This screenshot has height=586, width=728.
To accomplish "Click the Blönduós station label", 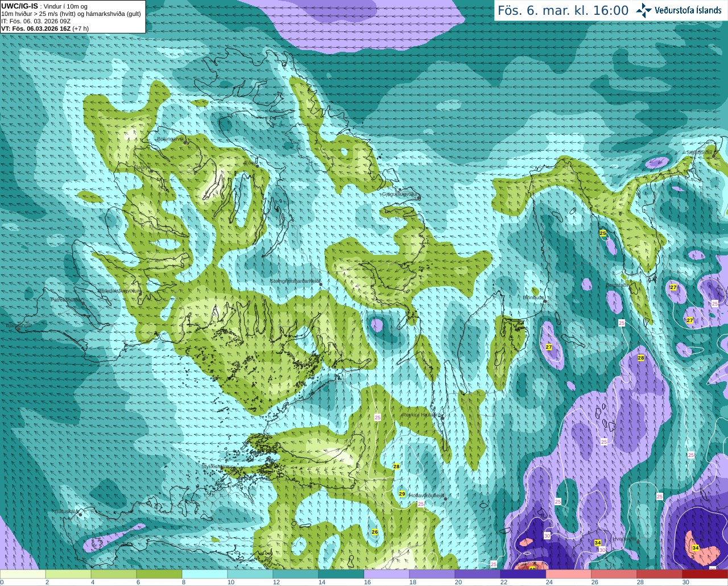I will coord(533,298).
